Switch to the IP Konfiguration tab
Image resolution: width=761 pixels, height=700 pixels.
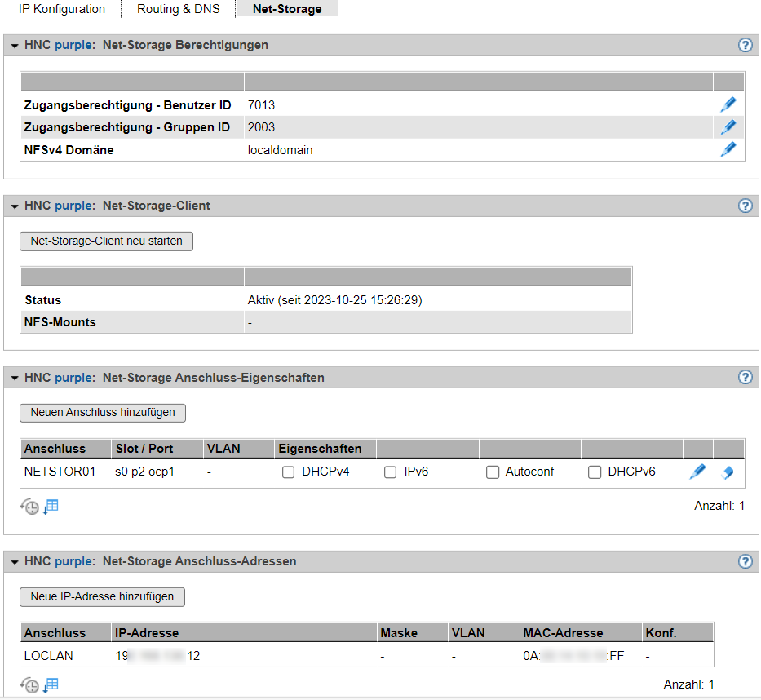pyautogui.click(x=62, y=9)
